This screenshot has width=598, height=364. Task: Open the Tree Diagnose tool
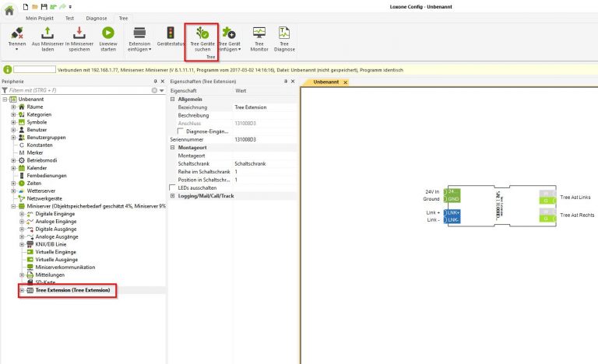click(x=284, y=33)
